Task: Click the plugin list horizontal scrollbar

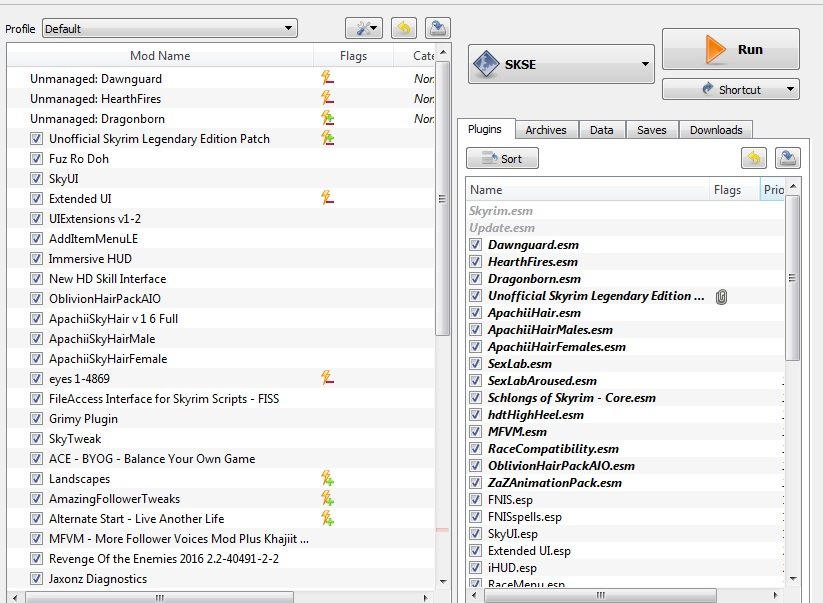Action: (x=600, y=595)
